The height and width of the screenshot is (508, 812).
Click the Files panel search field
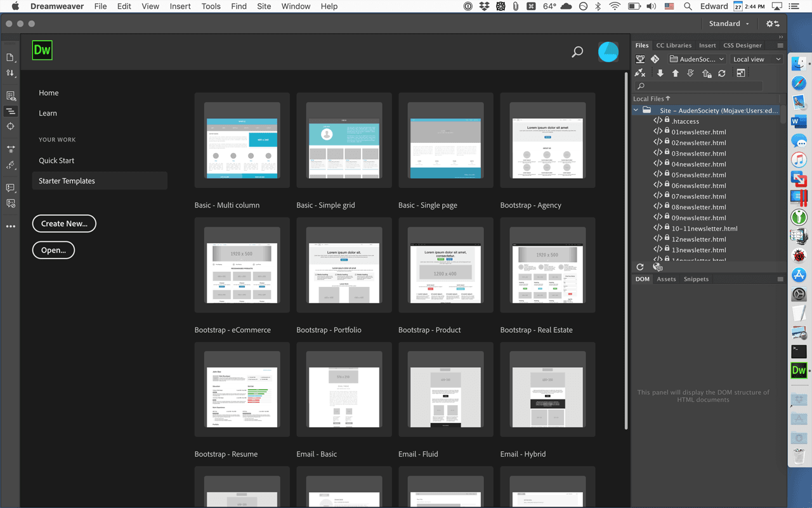pos(698,86)
